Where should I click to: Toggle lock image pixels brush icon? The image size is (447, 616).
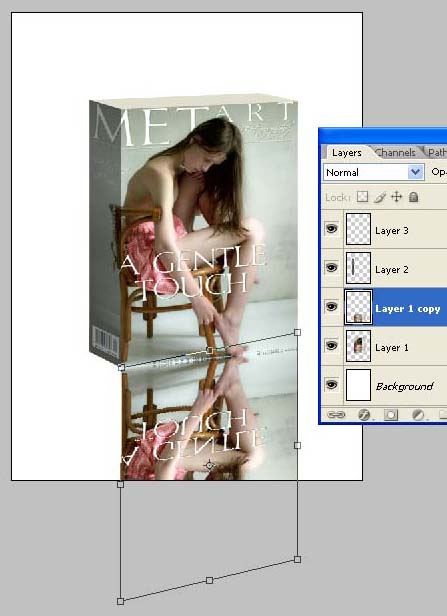380,197
